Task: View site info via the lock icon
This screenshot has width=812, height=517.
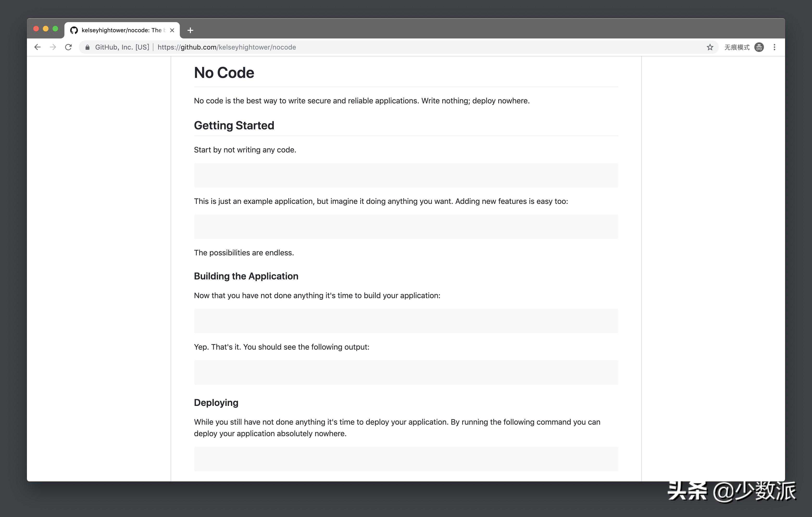Action: pos(87,47)
